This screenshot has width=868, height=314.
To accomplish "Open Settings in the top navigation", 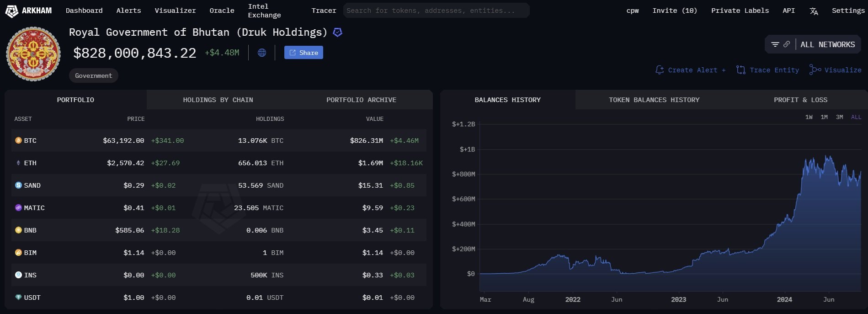I will click(x=848, y=11).
